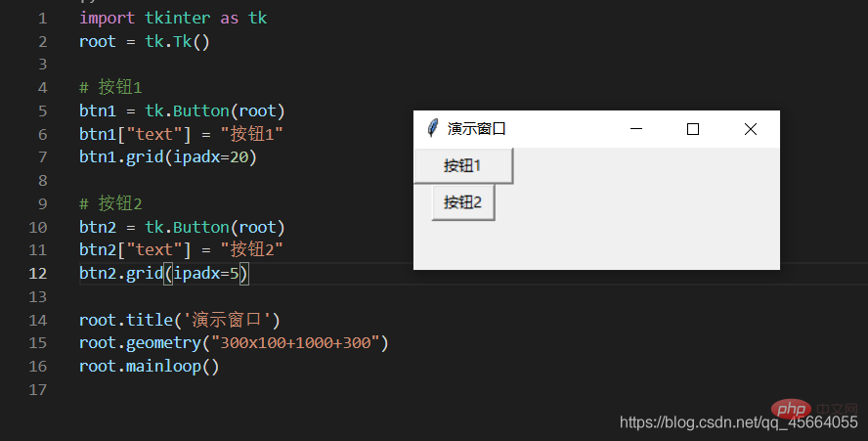Click the '# 按钮1' comment line

[110, 87]
